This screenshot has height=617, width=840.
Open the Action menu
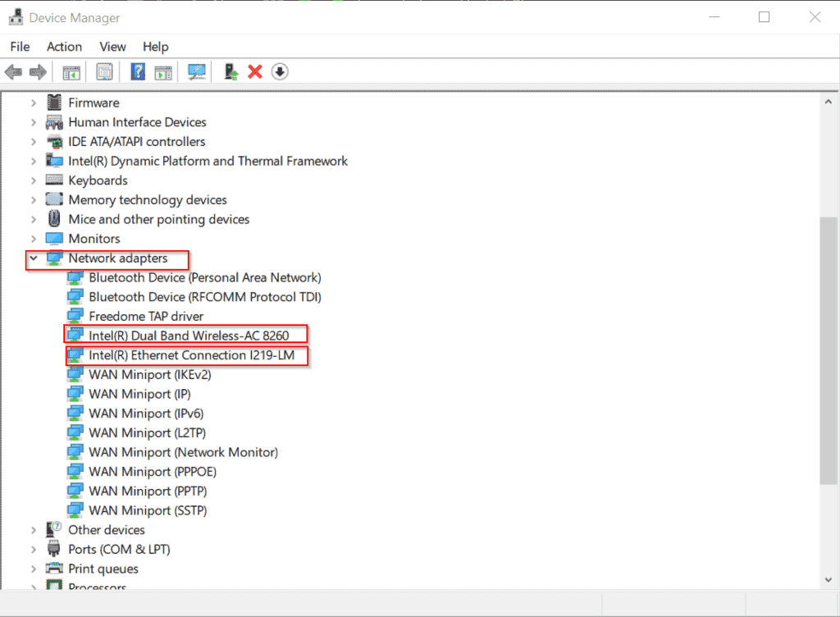click(x=64, y=47)
